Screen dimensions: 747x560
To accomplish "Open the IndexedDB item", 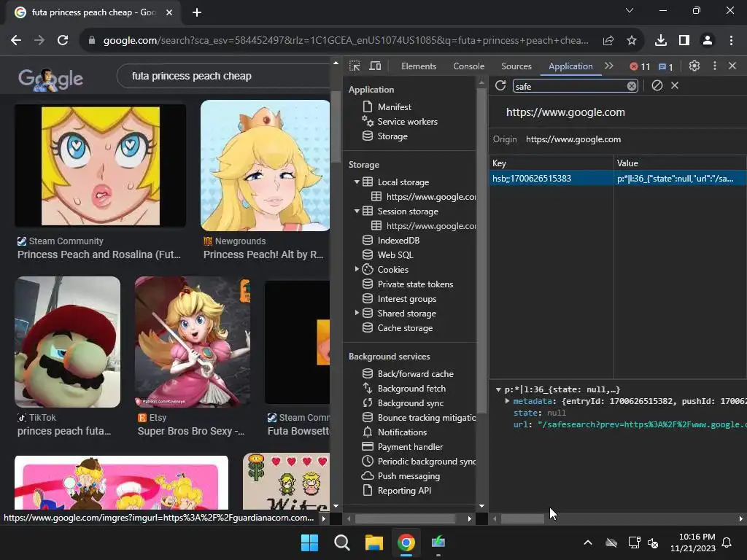I will (398, 241).
